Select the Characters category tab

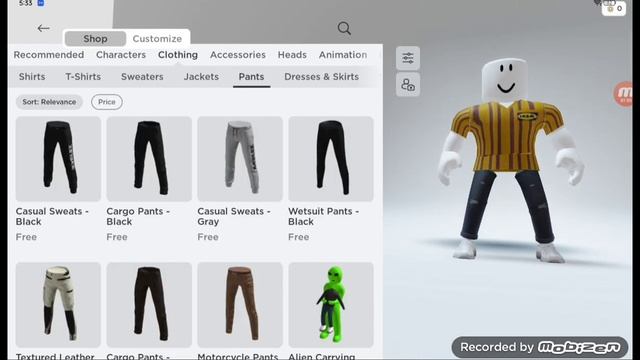[121, 55]
